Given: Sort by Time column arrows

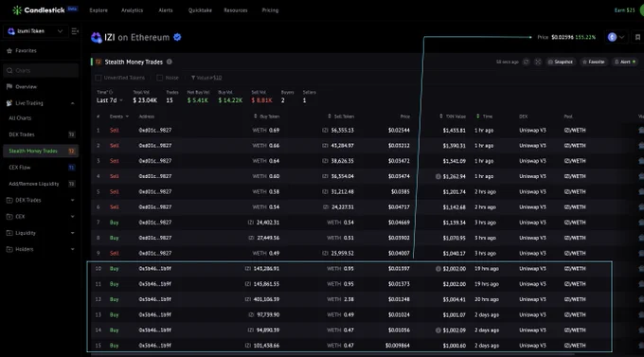Looking at the screenshot, I should (477, 116).
